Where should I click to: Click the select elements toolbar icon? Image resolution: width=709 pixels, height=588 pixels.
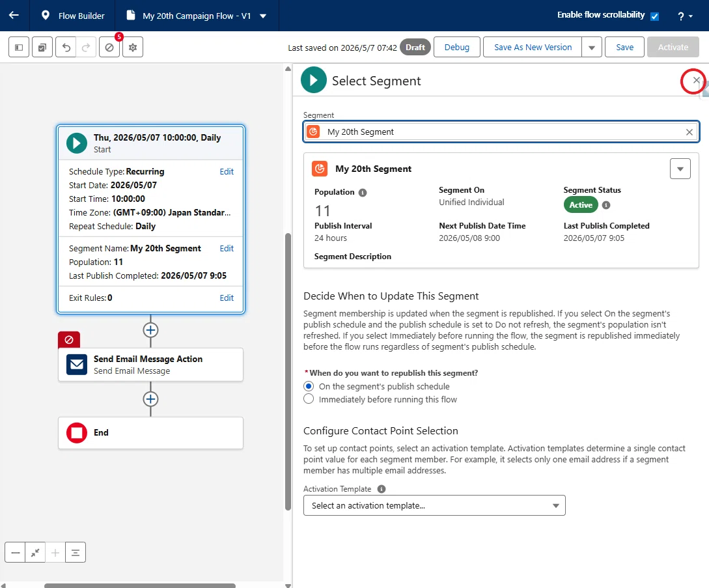click(x=42, y=47)
